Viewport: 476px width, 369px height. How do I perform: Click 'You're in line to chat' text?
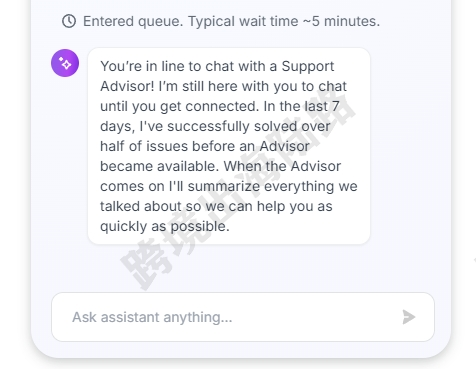click(x=183, y=66)
